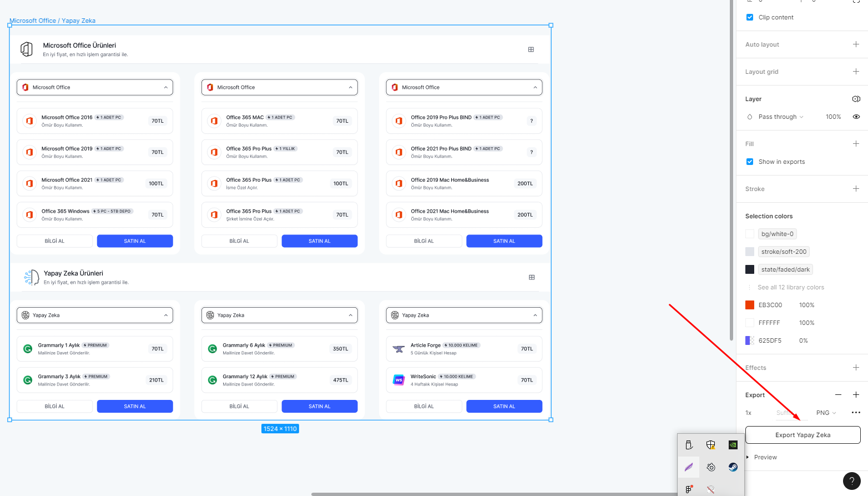The image size is (868, 496).
Task: Click the EB3C00 orange color swatch
Action: point(750,305)
